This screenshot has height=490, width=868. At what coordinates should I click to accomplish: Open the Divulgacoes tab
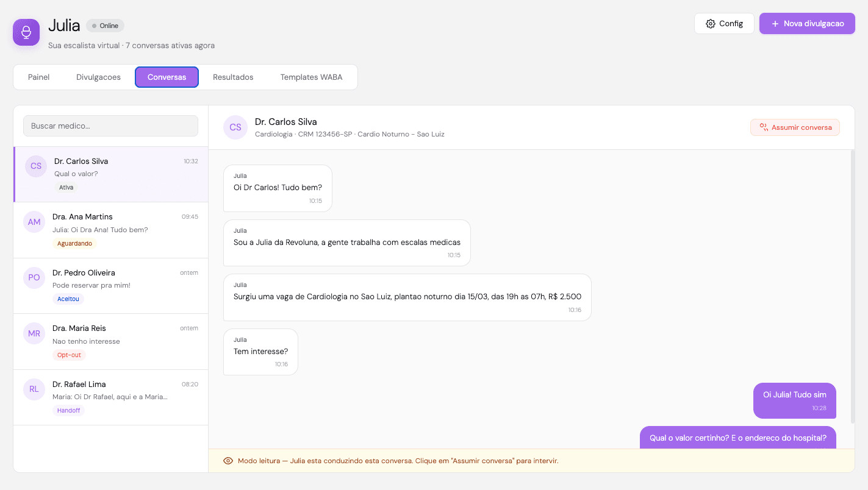[98, 77]
